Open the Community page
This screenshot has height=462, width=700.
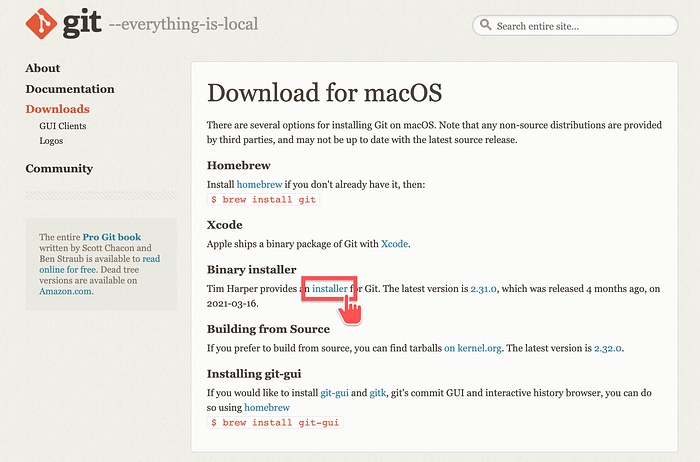[59, 168]
